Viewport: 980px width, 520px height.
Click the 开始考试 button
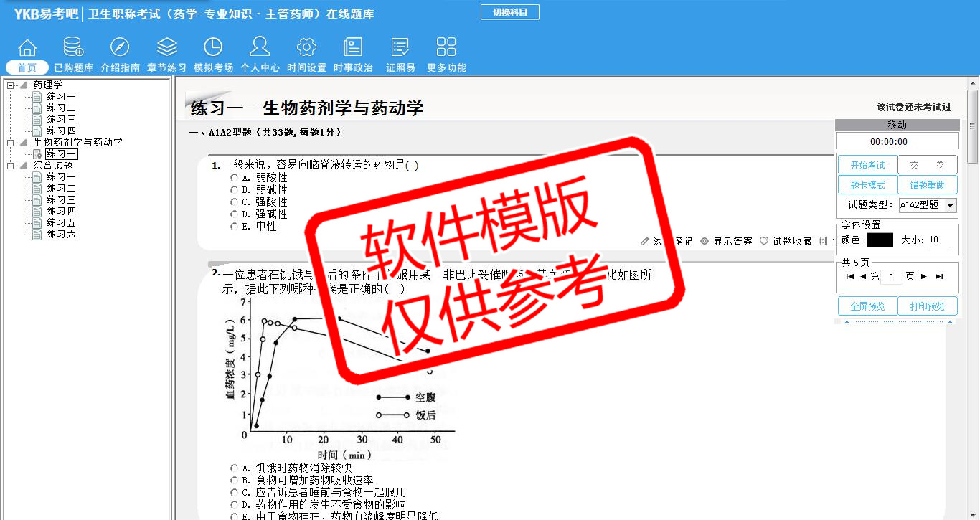pyautogui.click(x=867, y=165)
